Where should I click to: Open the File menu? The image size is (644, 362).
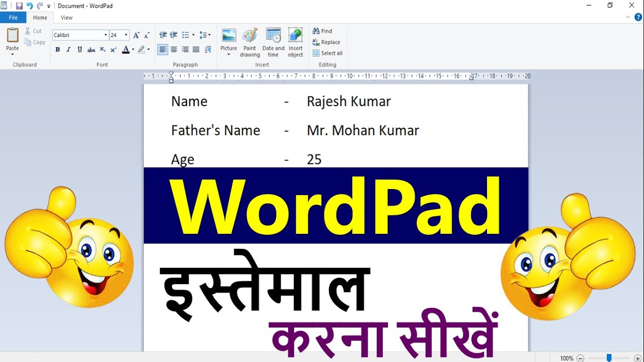pos(13,18)
